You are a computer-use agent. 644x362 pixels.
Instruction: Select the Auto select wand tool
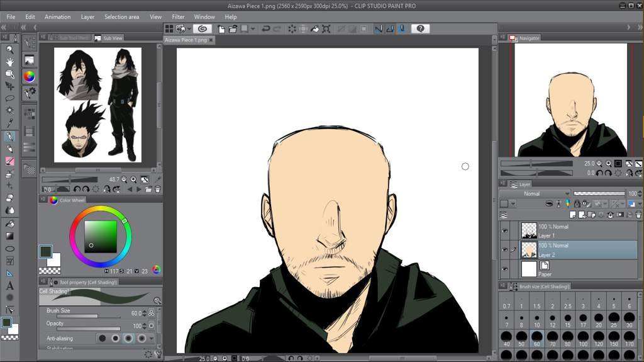point(10,111)
